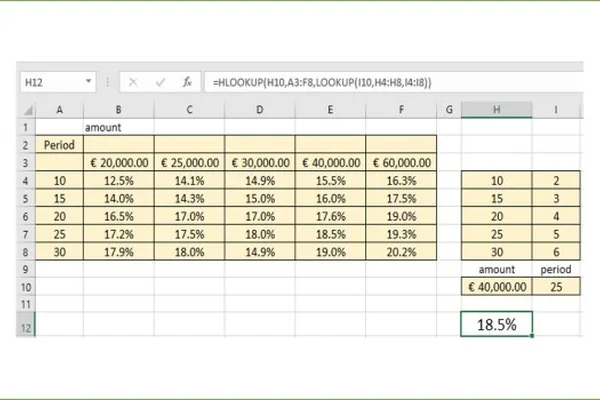The width and height of the screenshot is (600, 400).
Task: Select row 1 header
Action: tap(26, 127)
